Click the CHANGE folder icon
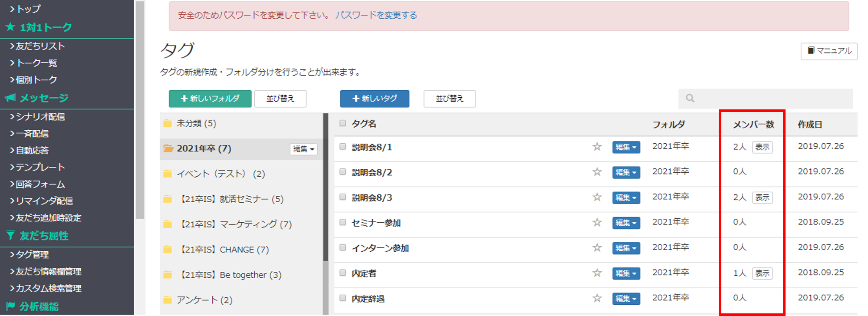Image resolution: width=868 pixels, height=316 pixels. pyautogui.click(x=168, y=249)
